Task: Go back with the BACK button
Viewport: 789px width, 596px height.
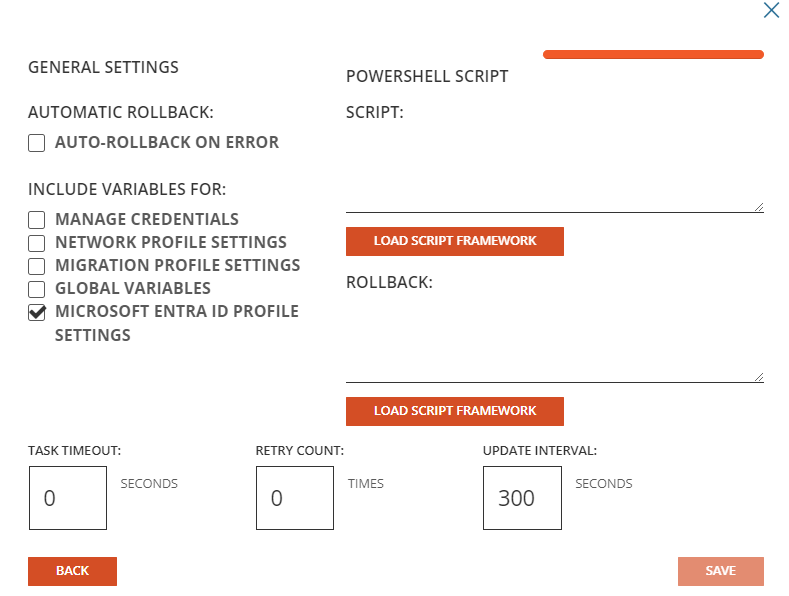Action: 72,571
